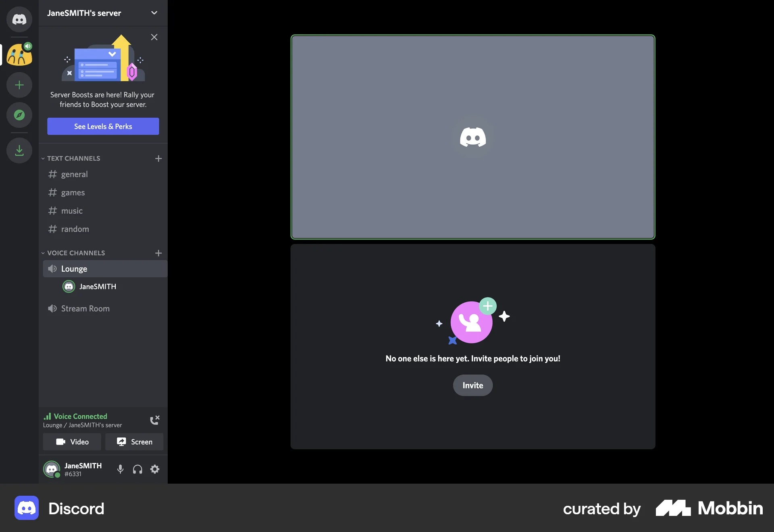Join the Stream Room voice channel
774x532 pixels.
click(x=85, y=308)
